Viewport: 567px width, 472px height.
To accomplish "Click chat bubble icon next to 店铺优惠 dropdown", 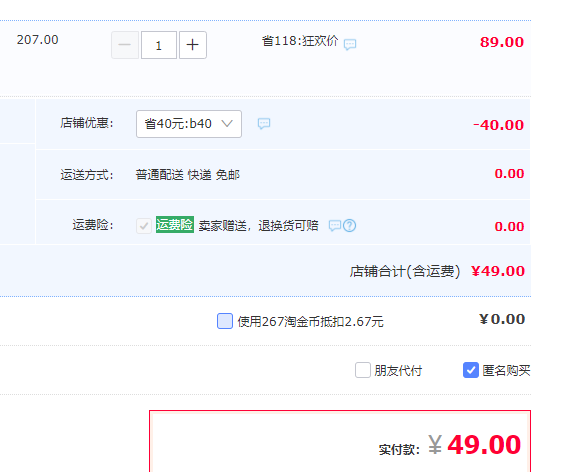I will tap(264, 124).
